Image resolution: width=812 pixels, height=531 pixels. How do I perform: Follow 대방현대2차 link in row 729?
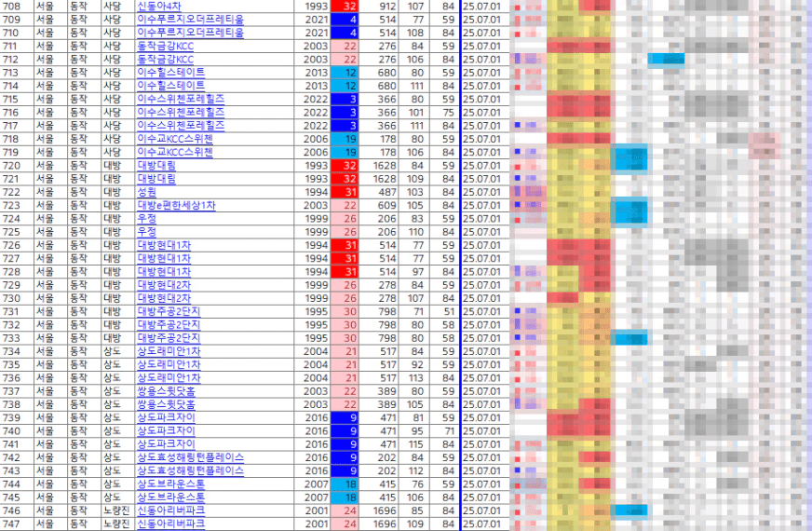click(164, 285)
